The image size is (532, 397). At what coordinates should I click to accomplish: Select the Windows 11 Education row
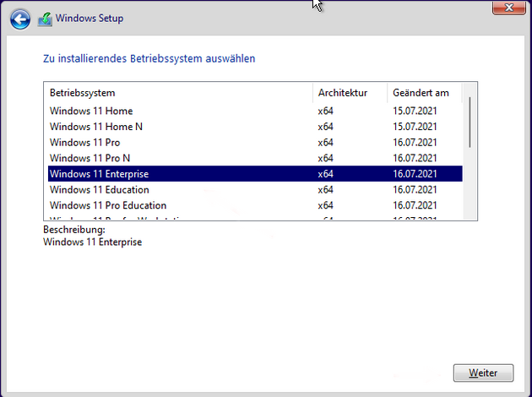[99, 190]
